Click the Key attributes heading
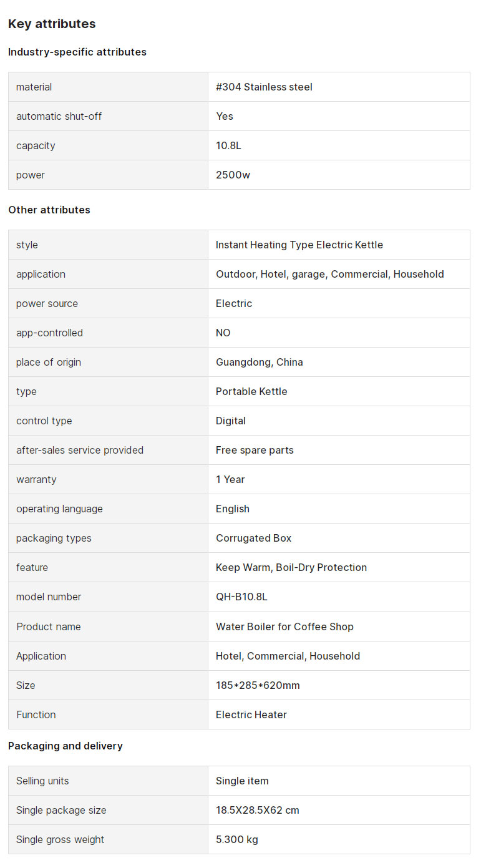Viewport: 486px width, 868px height. click(52, 24)
